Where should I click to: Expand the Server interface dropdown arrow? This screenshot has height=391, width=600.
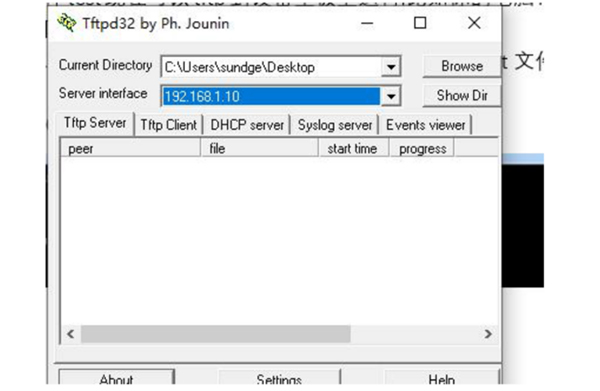391,96
